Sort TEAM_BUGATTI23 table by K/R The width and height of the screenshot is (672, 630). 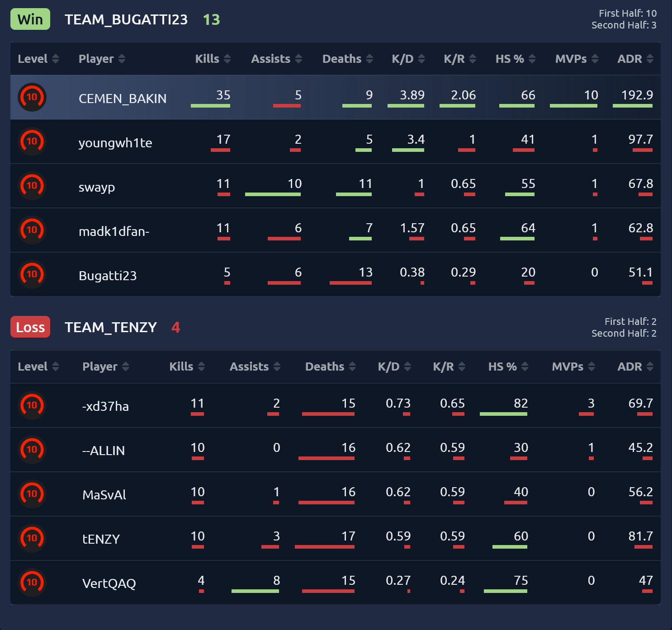[460, 59]
